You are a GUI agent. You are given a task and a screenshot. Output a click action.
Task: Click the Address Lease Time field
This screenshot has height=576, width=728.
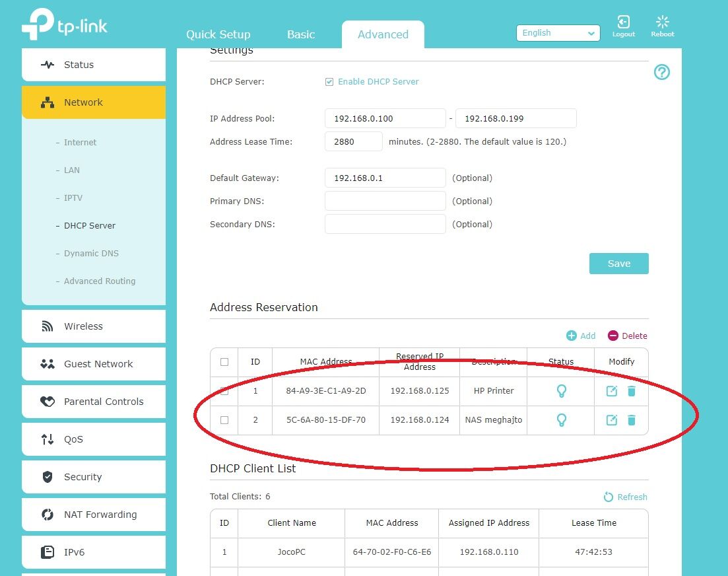[353, 141]
